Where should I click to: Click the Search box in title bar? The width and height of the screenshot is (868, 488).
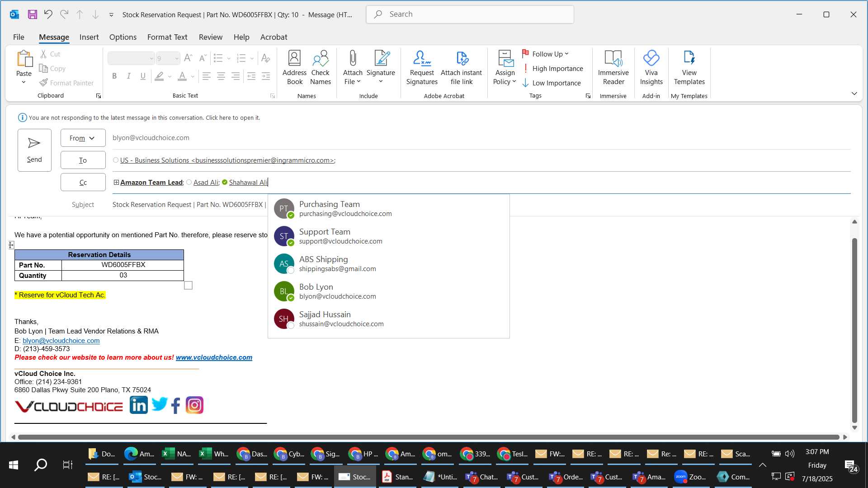click(x=470, y=14)
